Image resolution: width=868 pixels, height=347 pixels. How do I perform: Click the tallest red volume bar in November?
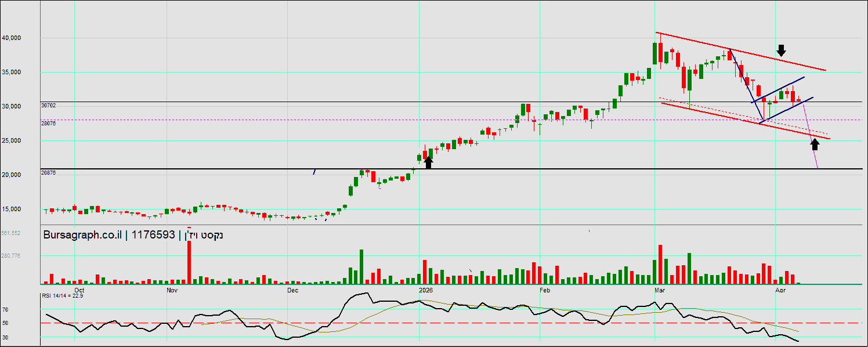pyautogui.click(x=189, y=262)
